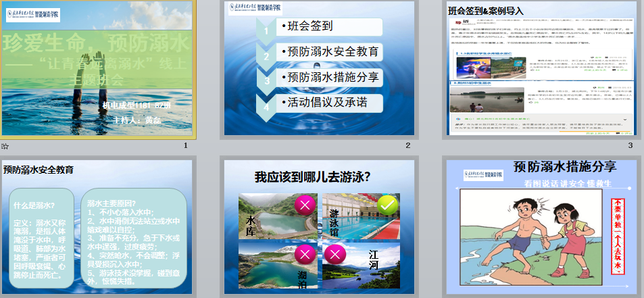Select slide 3 titled 班会签到&案例导入
Viewport: 644px width, 298px height.
point(541,71)
